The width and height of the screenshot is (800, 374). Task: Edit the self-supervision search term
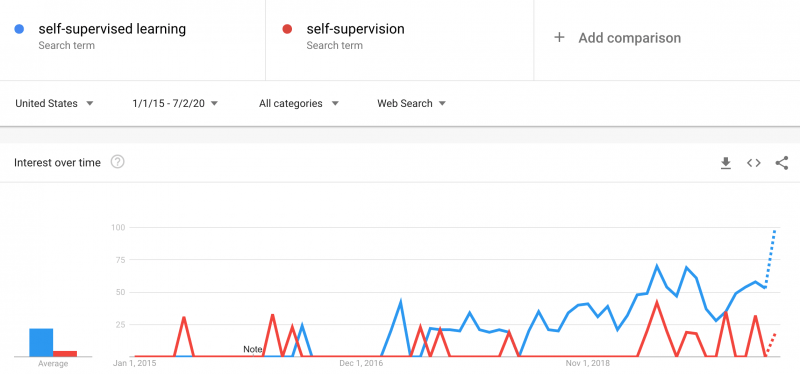point(356,29)
